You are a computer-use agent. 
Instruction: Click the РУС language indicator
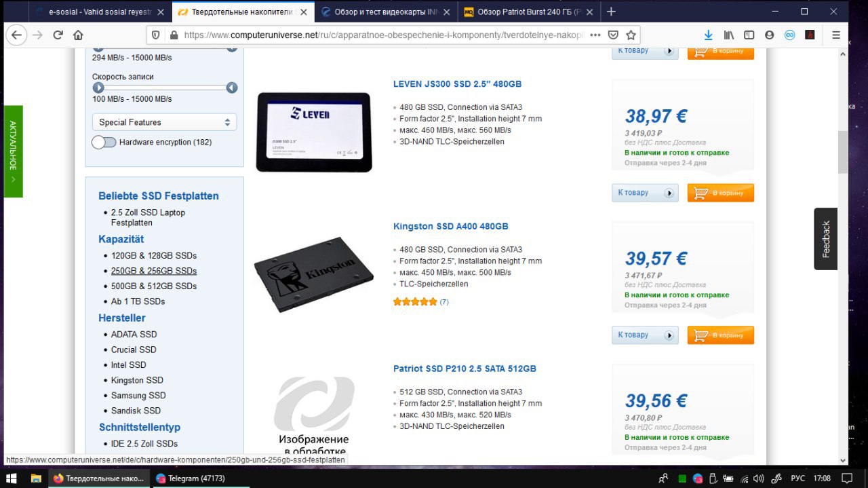pyautogui.click(x=797, y=478)
